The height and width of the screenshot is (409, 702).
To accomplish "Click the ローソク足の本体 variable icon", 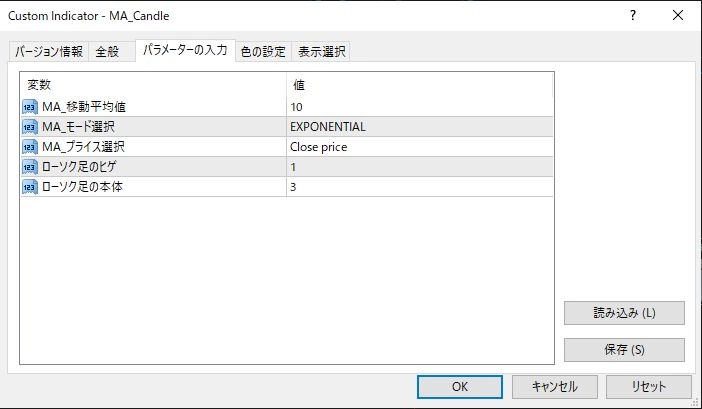I will click(30, 187).
